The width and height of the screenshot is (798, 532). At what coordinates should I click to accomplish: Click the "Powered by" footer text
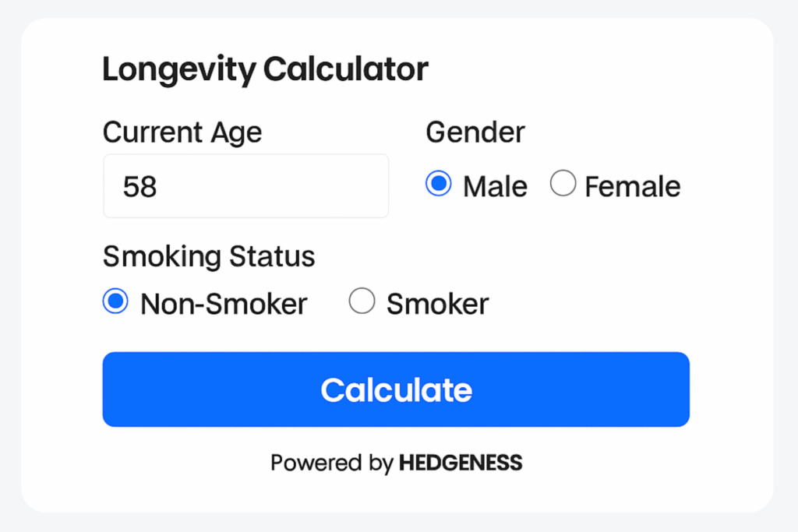[332, 463]
